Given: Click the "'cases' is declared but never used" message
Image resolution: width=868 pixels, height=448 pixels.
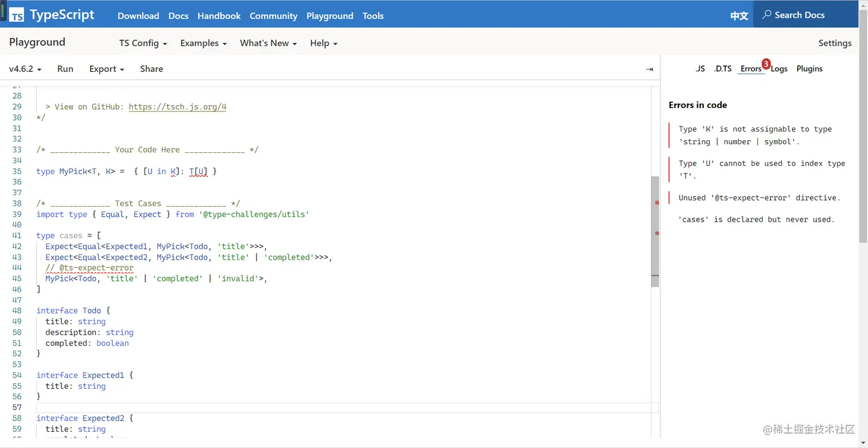Looking at the screenshot, I should pyautogui.click(x=757, y=219).
